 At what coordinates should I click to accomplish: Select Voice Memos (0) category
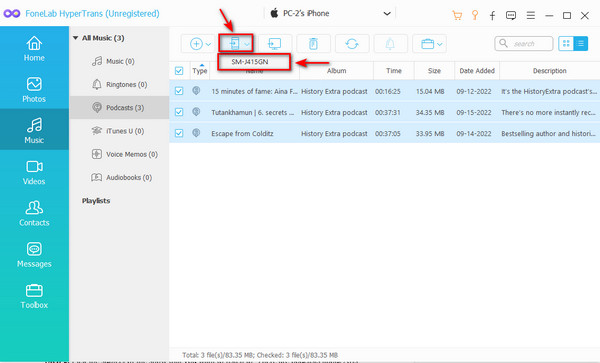[x=120, y=155]
